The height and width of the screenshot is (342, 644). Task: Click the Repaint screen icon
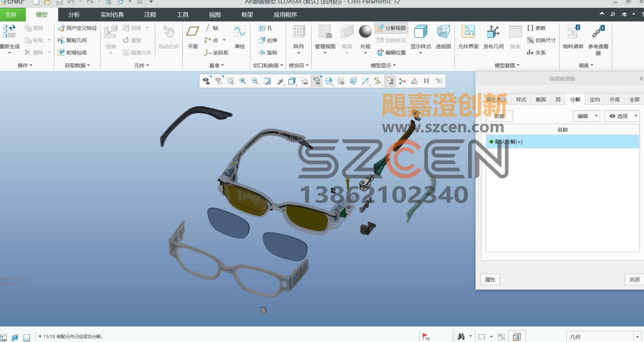267,81
